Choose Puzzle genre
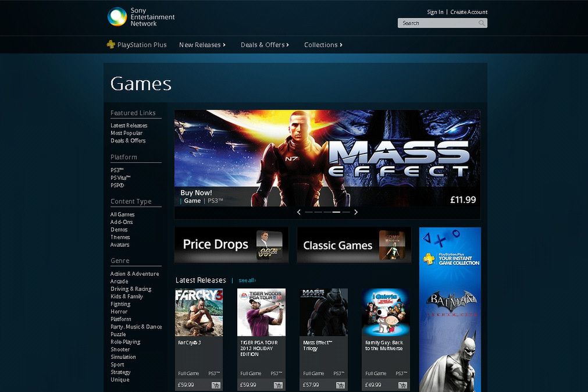Image resolution: width=588 pixels, height=392 pixels. coord(118,334)
